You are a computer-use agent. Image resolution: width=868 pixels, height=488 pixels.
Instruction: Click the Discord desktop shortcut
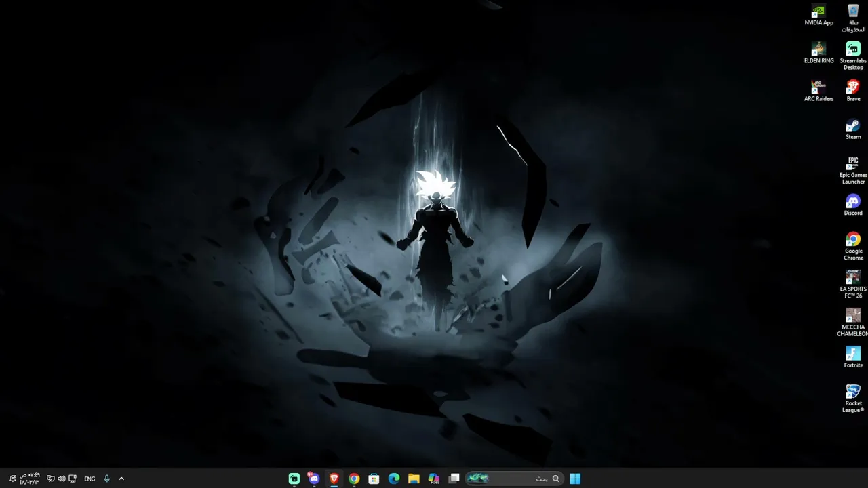point(853,205)
